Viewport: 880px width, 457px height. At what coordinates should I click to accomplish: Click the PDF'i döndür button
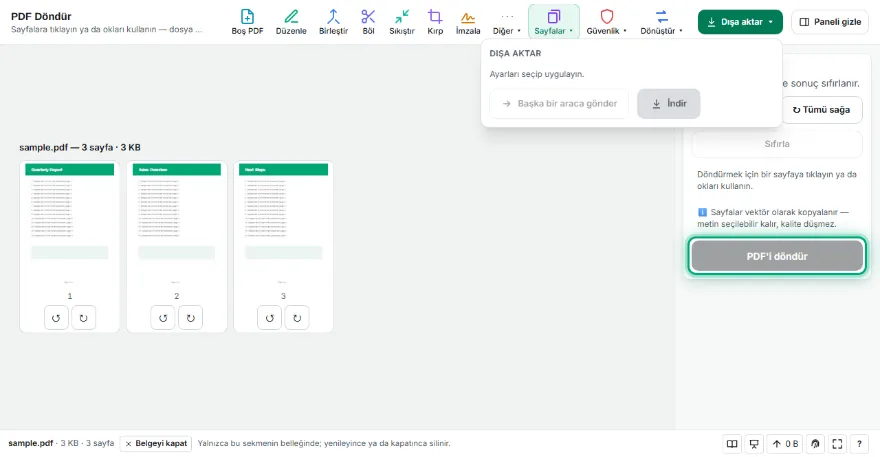[x=777, y=256]
